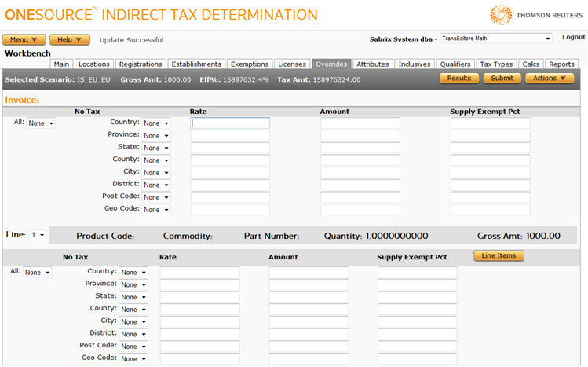Select the Reports tab

point(561,64)
